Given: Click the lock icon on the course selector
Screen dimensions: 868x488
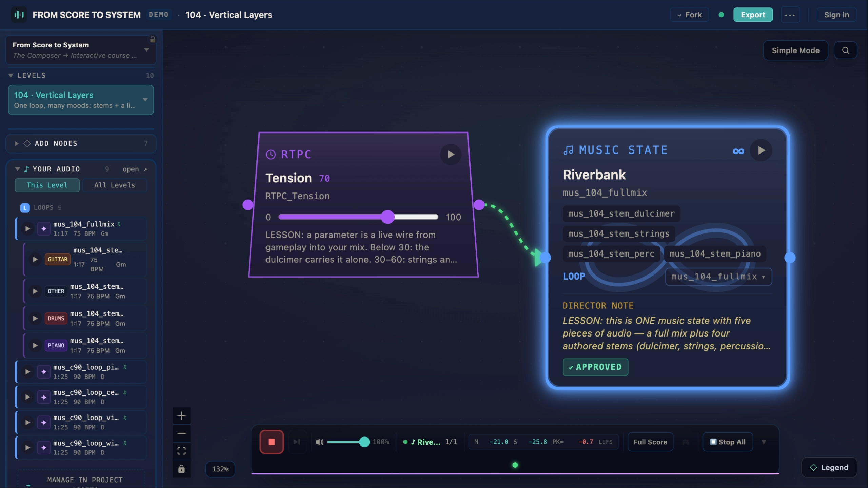Looking at the screenshot, I should pyautogui.click(x=153, y=39).
